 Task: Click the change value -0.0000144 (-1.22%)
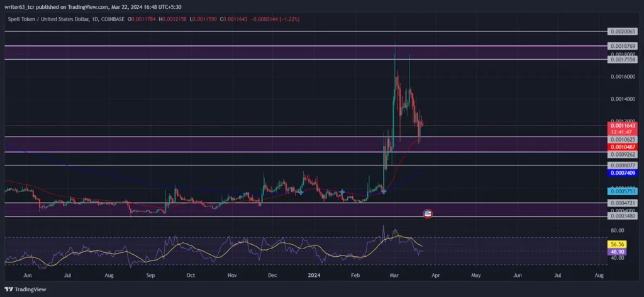click(x=275, y=19)
